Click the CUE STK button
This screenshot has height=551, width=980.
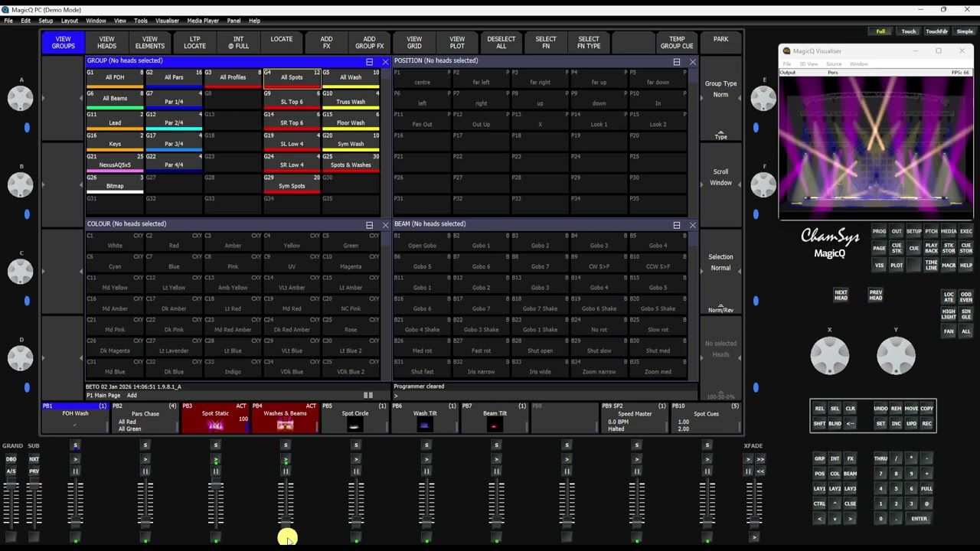(x=897, y=248)
